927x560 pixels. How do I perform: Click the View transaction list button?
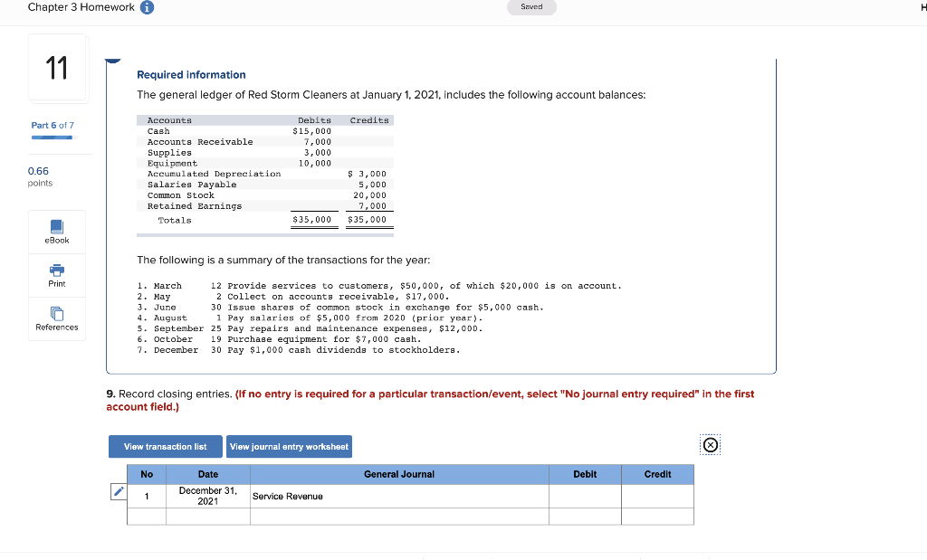coord(165,446)
